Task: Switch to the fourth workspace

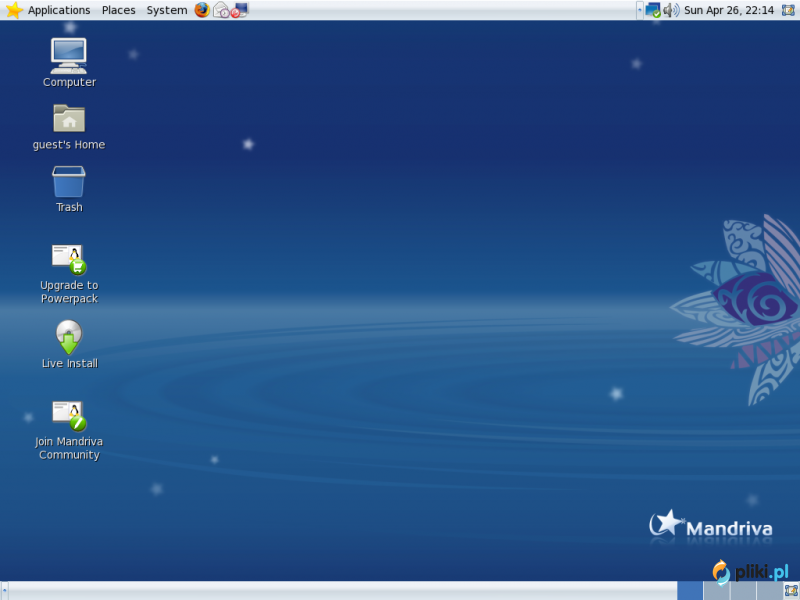Action: coord(769,591)
